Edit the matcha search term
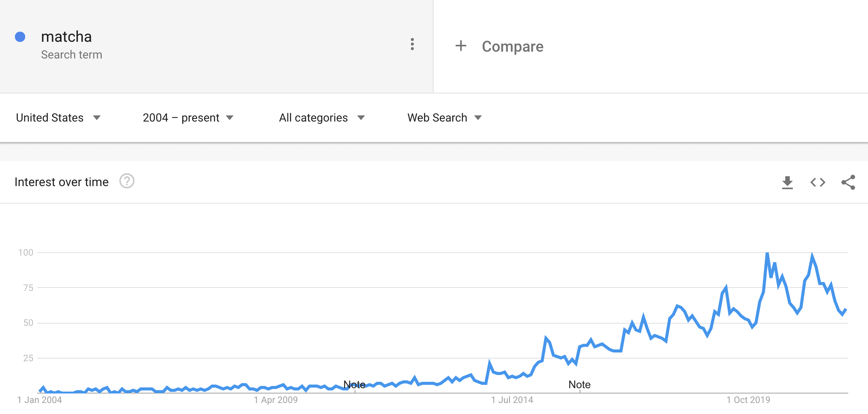Image resolution: width=868 pixels, height=414 pixels. (66, 37)
